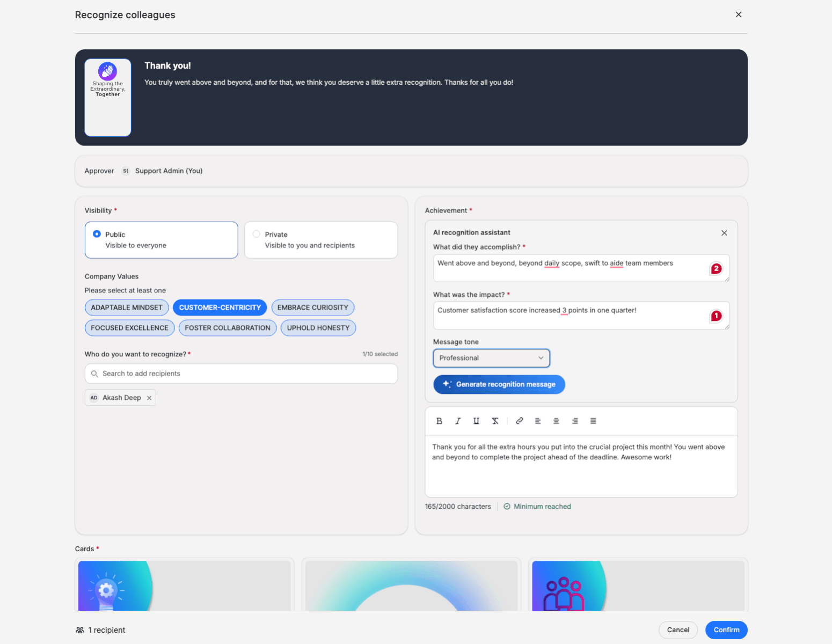Toggle the FOSTER COLLABORATION company value

pyautogui.click(x=228, y=328)
